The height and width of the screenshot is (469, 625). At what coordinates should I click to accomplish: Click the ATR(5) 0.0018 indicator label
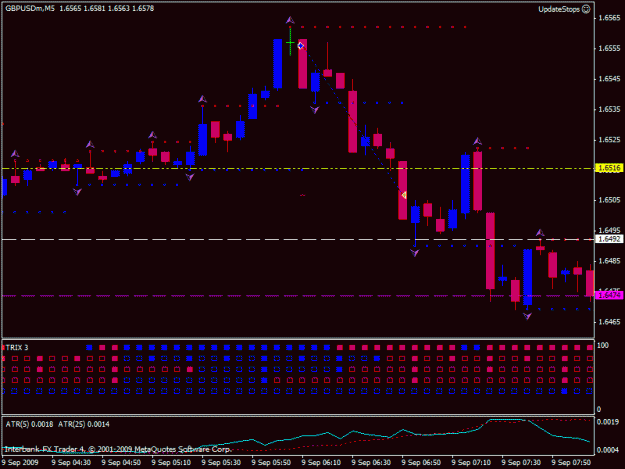point(29,424)
